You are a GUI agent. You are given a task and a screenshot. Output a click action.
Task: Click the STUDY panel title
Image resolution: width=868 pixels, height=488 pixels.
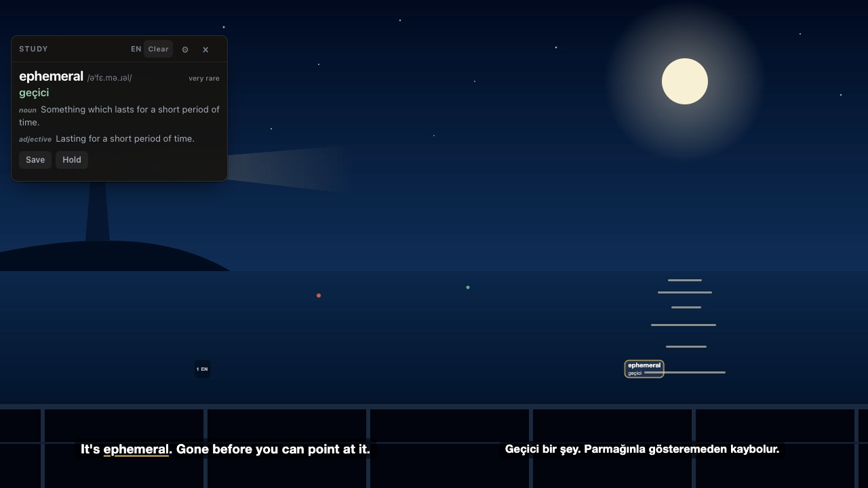click(33, 49)
